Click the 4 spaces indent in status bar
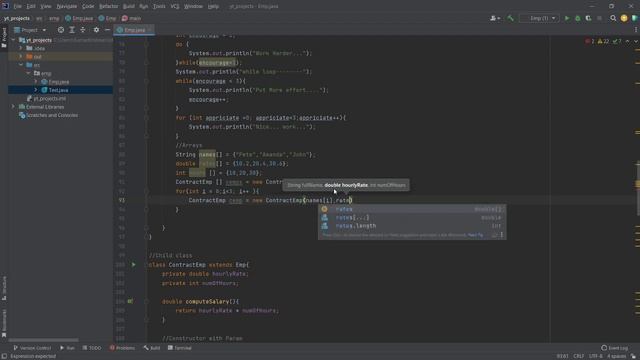Image resolution: width=640 pixels, height=360 pixels. tap(616, 356)
